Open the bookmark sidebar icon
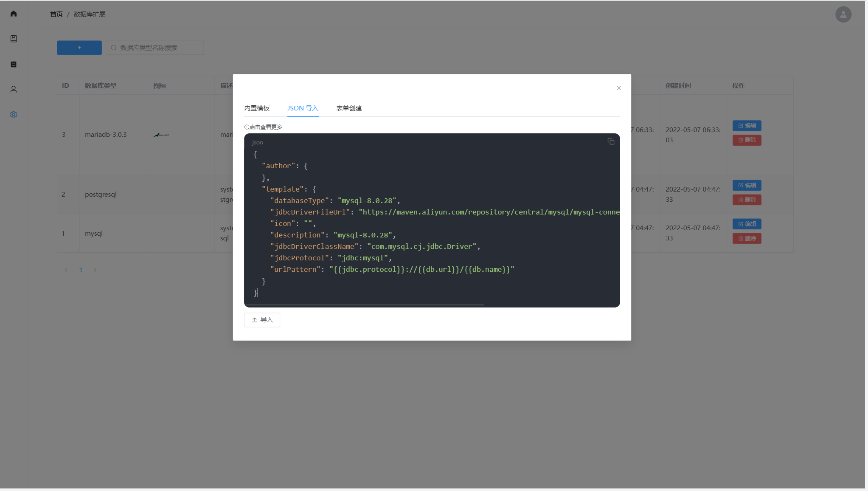Image resolution: width=868 pixels, height=491 pixels. 14,39
